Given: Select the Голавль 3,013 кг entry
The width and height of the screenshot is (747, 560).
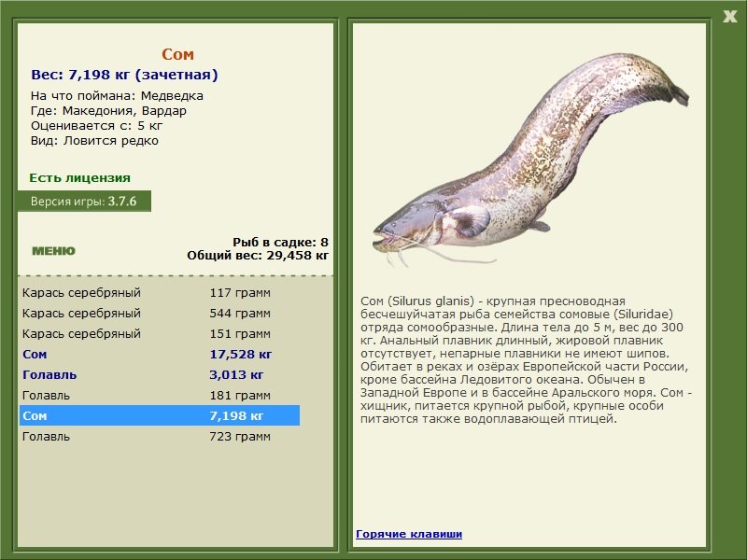Looking at the screenshot, I should coord(160,375).
